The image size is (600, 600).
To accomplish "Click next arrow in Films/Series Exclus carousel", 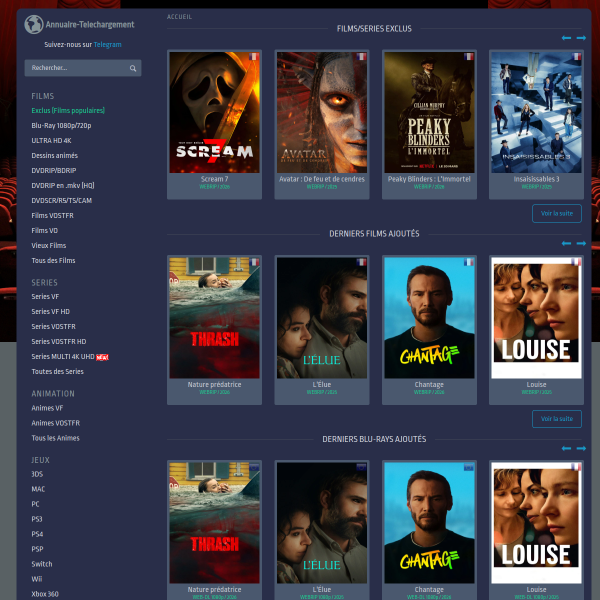I will (581, 38).
